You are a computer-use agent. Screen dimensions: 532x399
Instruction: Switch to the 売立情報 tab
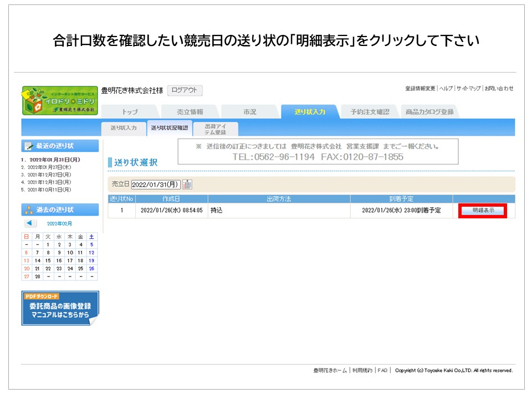click(x=190, y=112)
